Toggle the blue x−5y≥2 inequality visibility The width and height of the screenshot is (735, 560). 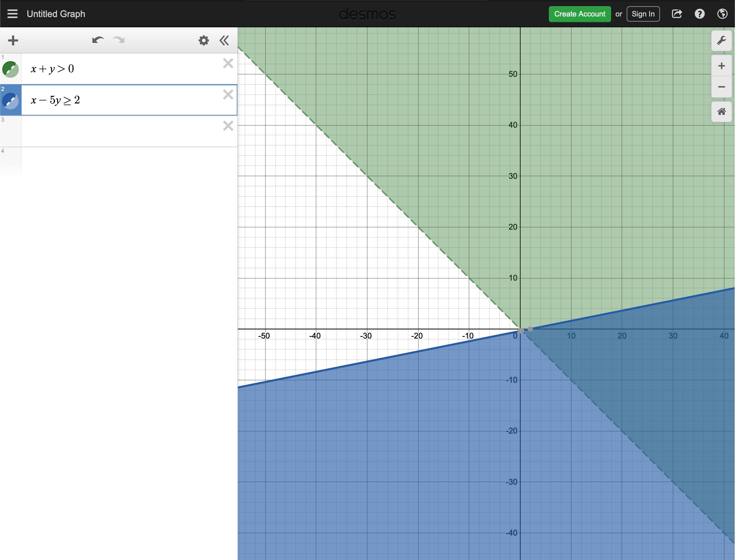11,101
